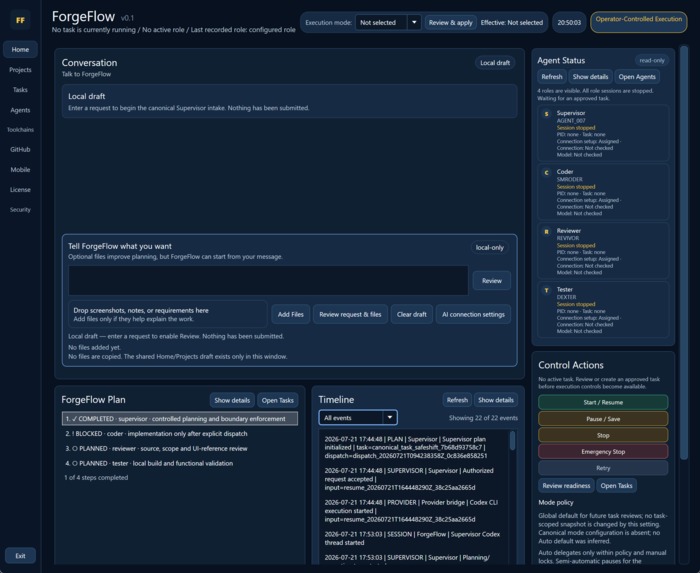This screenshot has width=700, height=573.
Task: Refresh the Timeline panel
Action: tap(457, 400)
